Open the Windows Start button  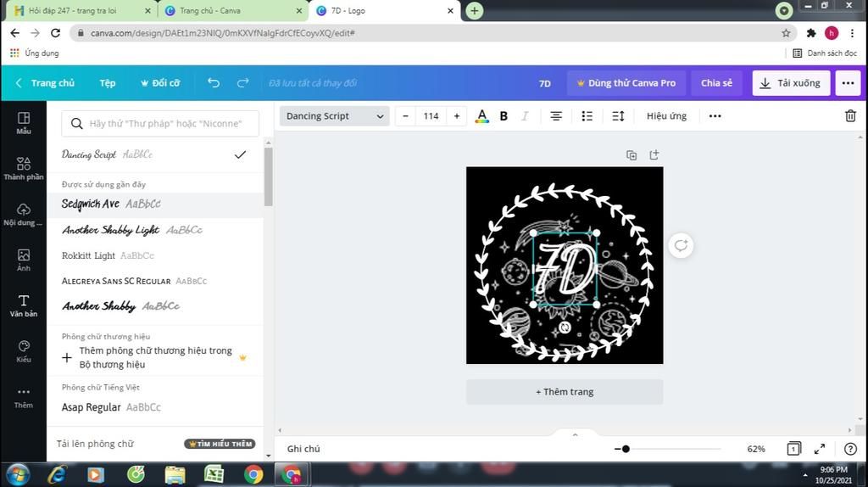point(18,475)
